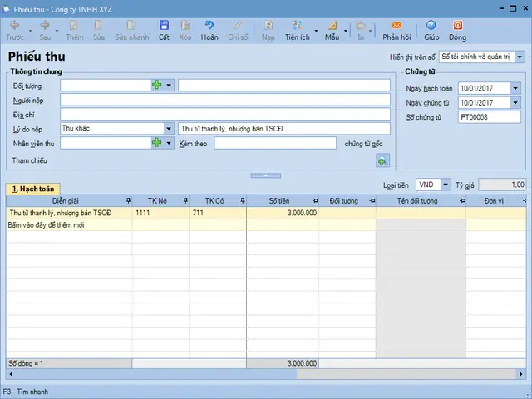The width and height of the screenshot is (532, 399).
Task: Toggle pin on Số tiền column header
Action: 314,200
